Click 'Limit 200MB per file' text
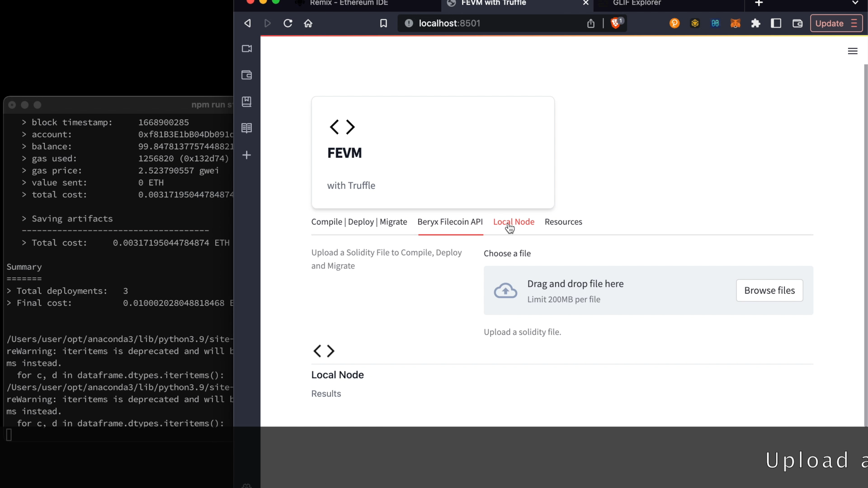The width and height of the screenshot is (868, 488). coord(564,300)
